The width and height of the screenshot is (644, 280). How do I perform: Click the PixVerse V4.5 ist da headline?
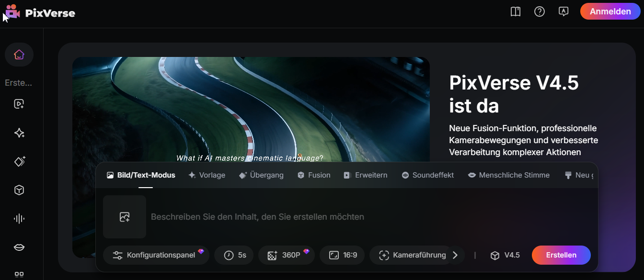(x=514, y=94)
